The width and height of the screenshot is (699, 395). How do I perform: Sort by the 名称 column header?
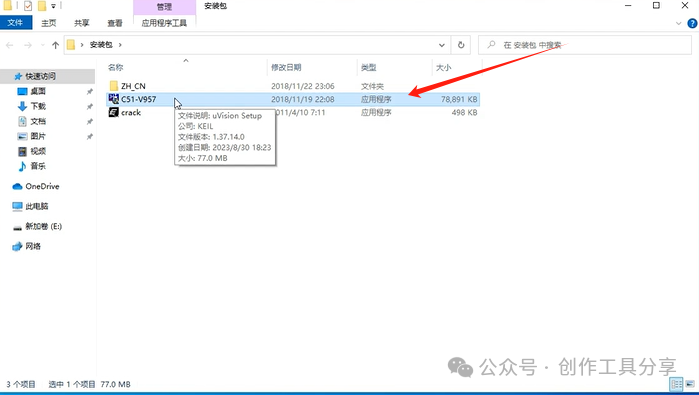pyautogui.click(x=115, y=67)
